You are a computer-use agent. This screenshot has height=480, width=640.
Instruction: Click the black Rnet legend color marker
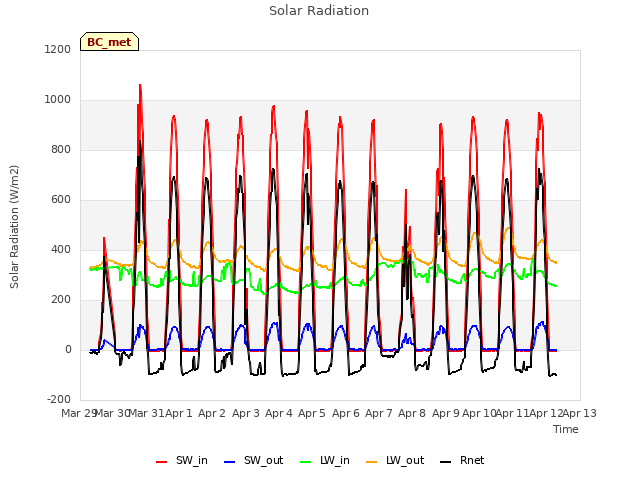(x=446, y=462)
